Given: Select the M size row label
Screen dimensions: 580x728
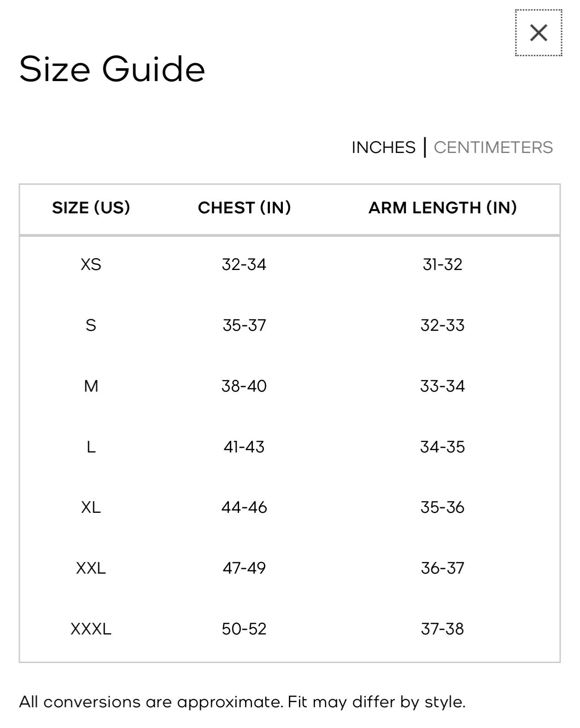Looking at the screenshot, I should [91, 386].
